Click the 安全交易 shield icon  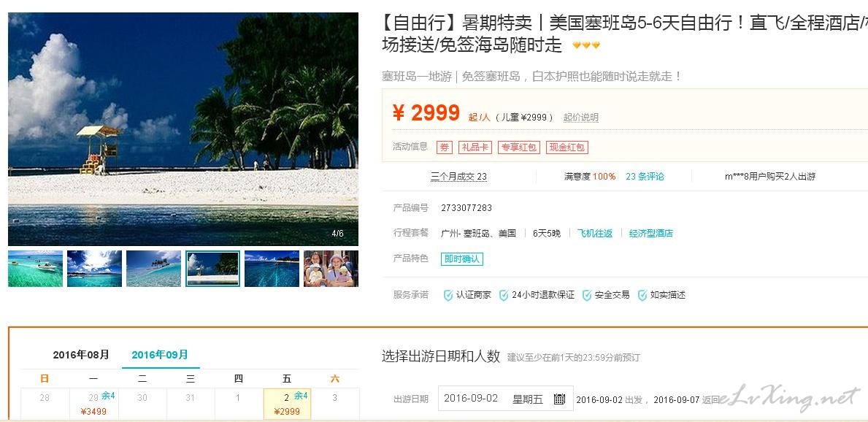pos(586,295)
